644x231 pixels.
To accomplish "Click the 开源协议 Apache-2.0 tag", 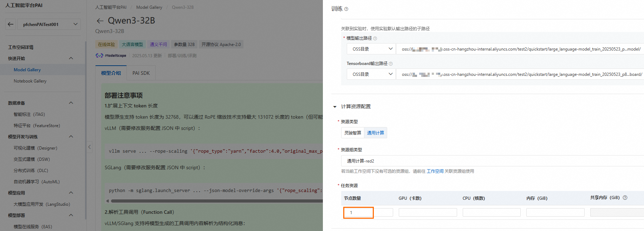I will [x=221, y=45].
